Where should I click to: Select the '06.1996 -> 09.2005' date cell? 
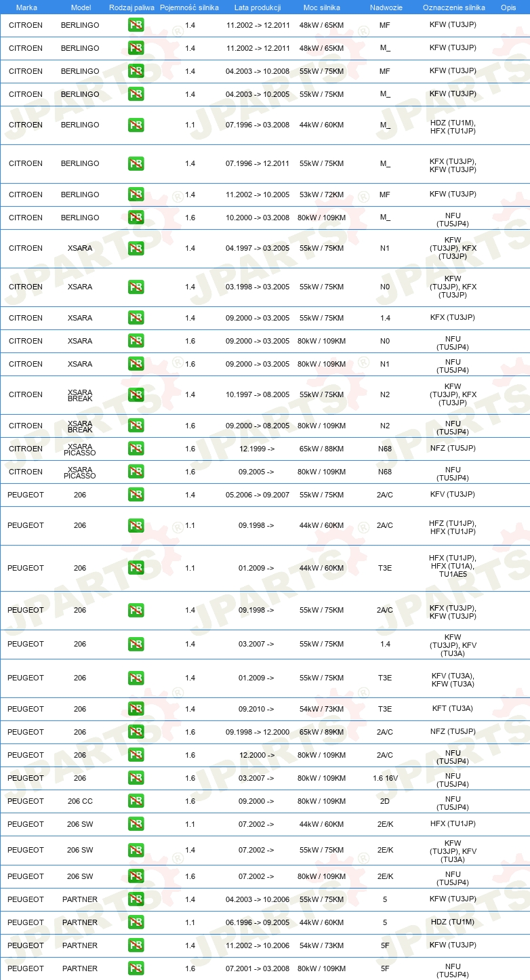point(258,922)
